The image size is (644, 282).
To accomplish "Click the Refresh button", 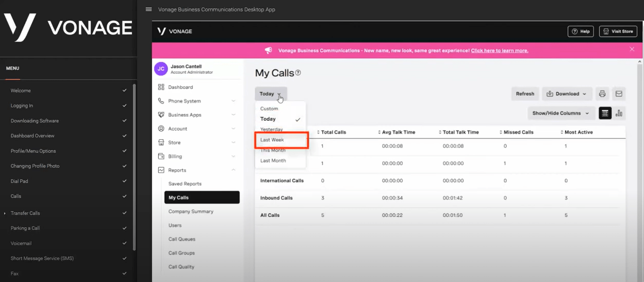I will [525, 94].
